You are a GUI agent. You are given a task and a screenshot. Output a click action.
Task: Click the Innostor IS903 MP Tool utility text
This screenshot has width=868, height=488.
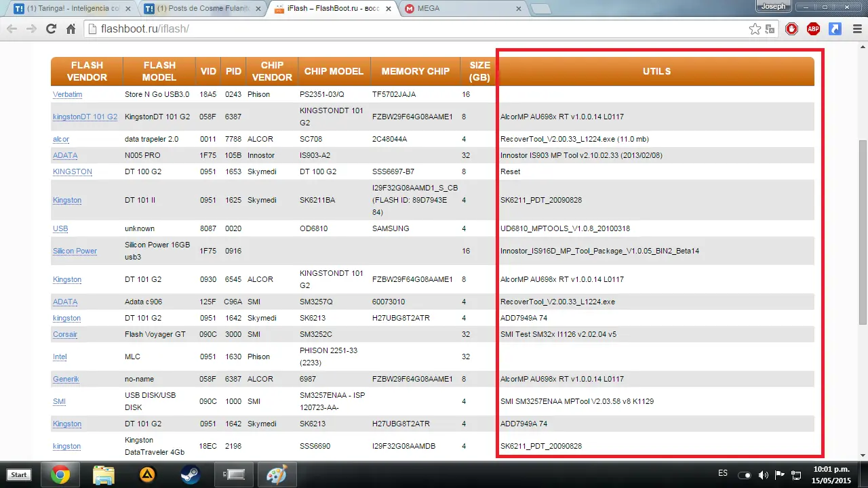coord(581,155)
